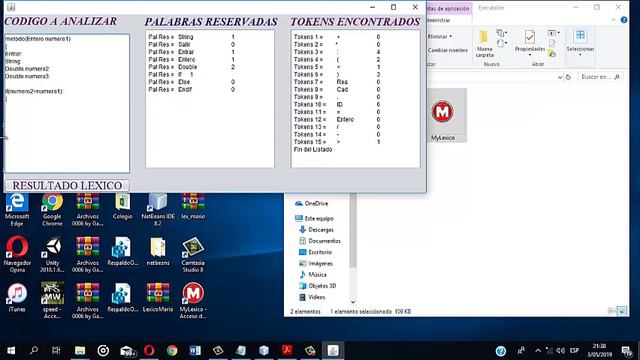The image size is (640, 360).
Task: Select OneDrive in the Explorer navigation pane
Action: pos(311,203)
